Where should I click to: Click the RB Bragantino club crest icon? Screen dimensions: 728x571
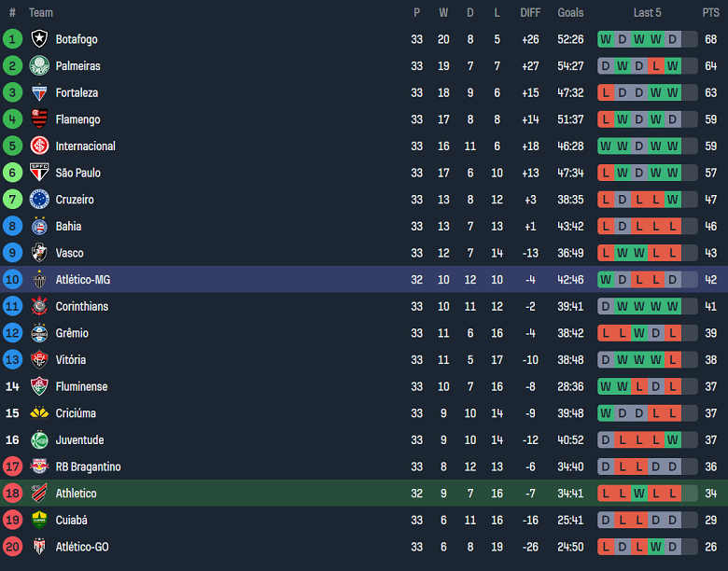pos(39,467)
